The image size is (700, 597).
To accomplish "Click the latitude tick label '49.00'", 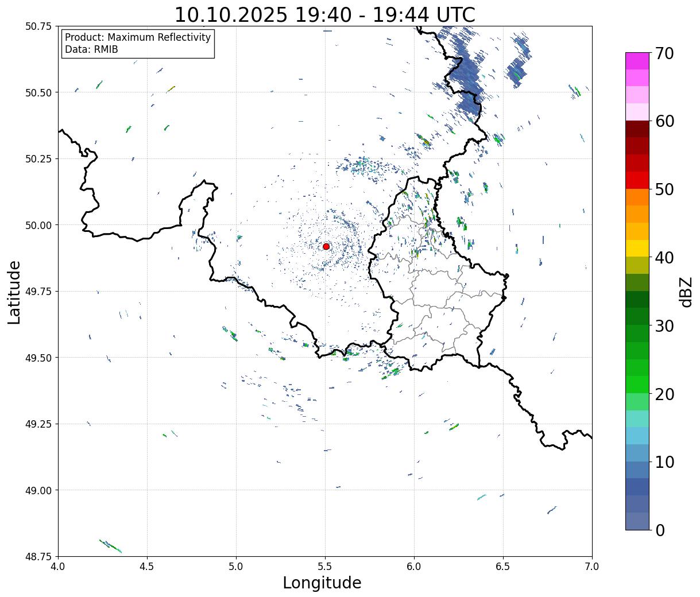I will (x=38, y=490).
